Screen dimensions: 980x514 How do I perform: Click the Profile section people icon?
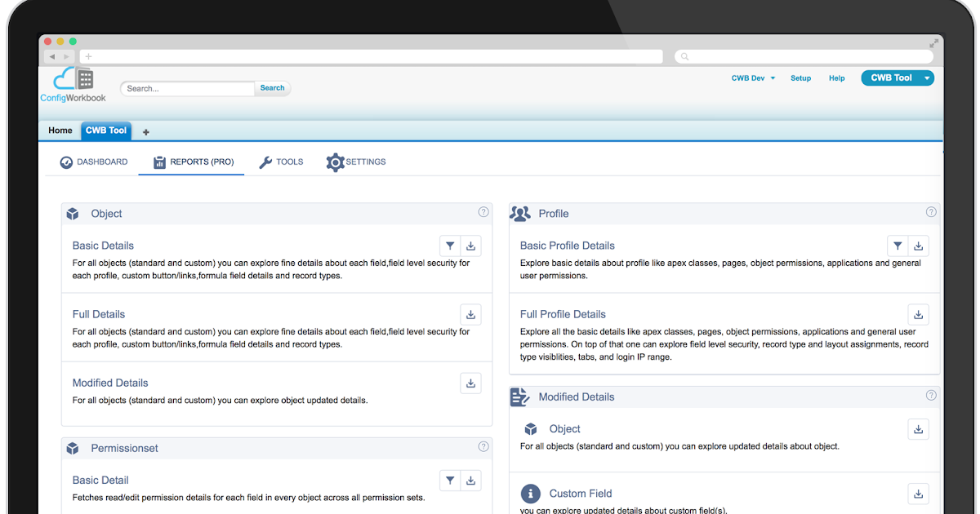click(520, 213)
